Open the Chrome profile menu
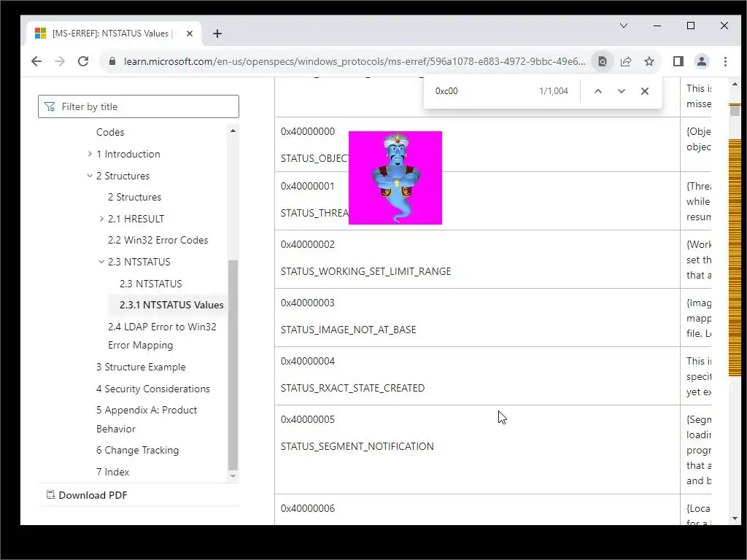 [702, 61]
